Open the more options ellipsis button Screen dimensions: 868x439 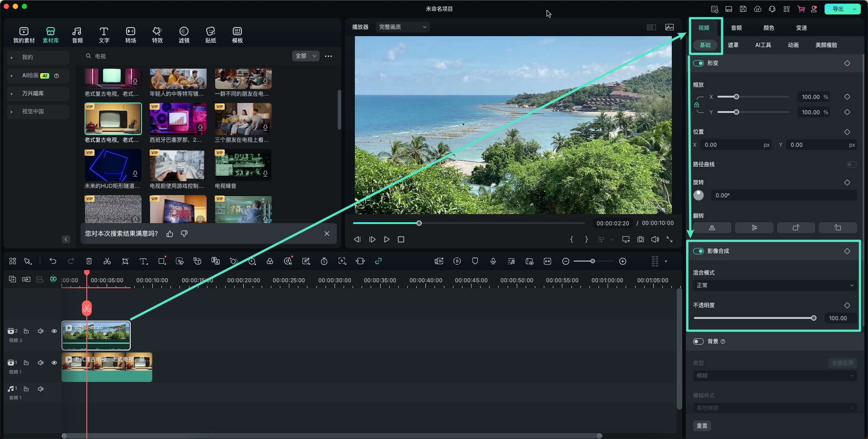(x=329, y=56)
